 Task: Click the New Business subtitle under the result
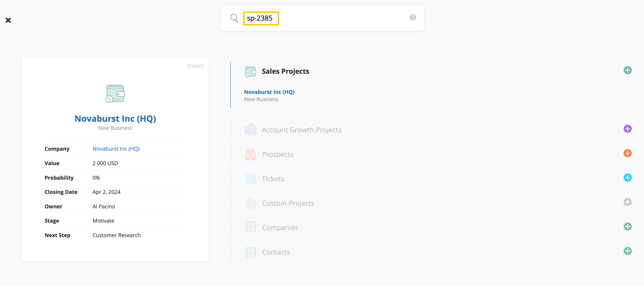261,99
